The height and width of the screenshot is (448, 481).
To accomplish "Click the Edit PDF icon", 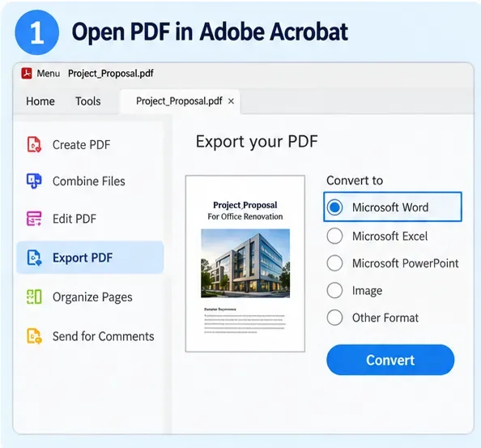I will (34, 219).
